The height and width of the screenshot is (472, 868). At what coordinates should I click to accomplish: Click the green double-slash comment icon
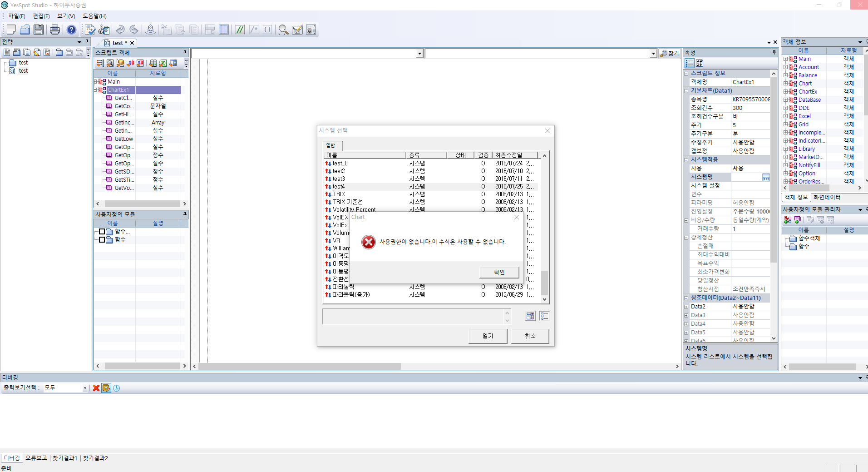coord(240,30)
